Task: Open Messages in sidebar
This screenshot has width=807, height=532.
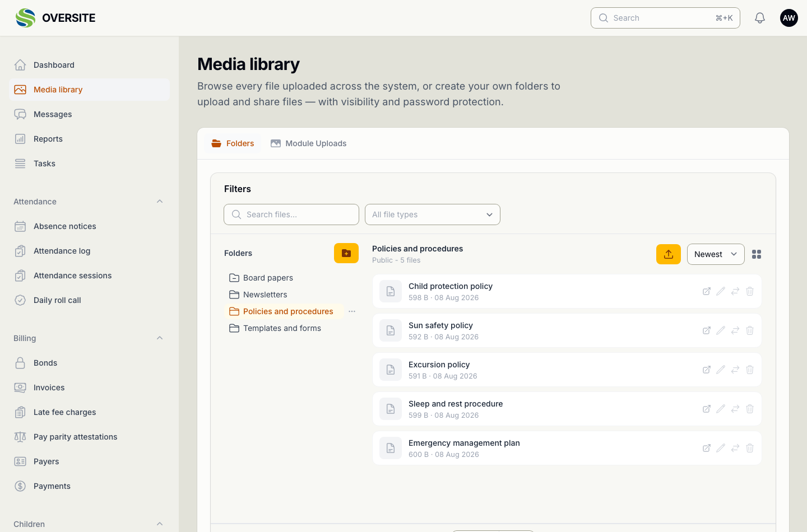Action: [x=90, y=114]
